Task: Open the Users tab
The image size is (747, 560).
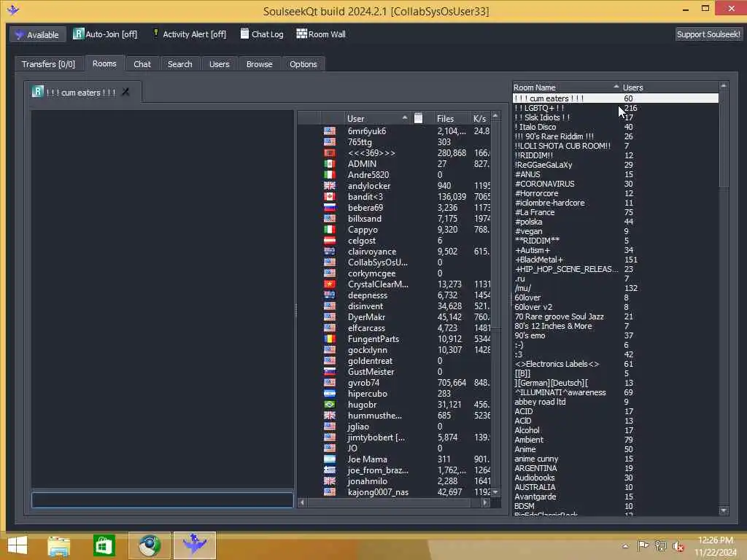Action: pyautogui.click(x=219, y=64)
